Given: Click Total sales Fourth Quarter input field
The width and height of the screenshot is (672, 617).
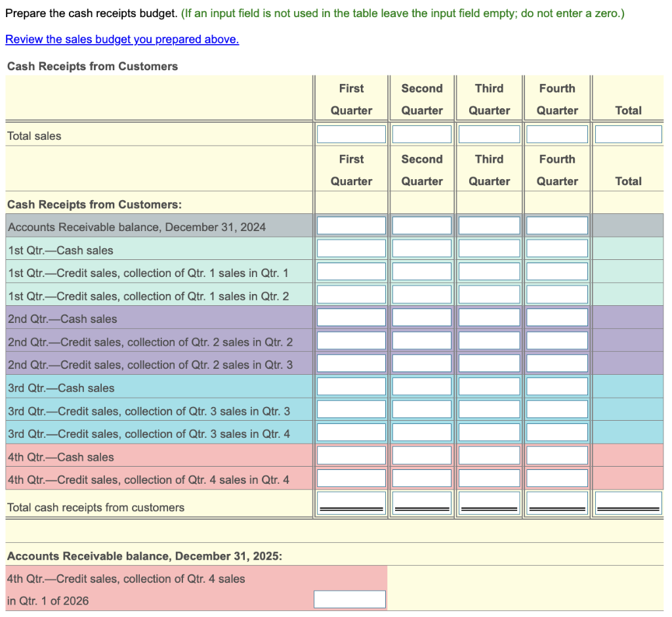Looking at the screenshot, I should pos(556,134).
